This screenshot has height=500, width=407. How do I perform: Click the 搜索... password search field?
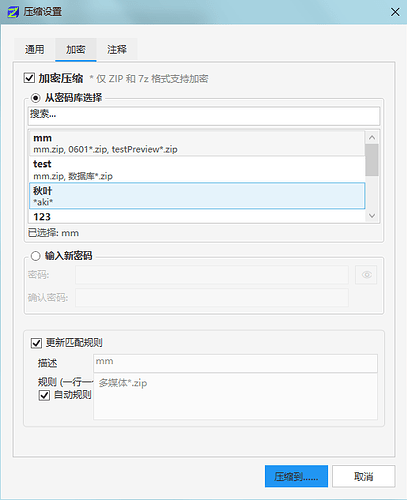pos(204,116)
